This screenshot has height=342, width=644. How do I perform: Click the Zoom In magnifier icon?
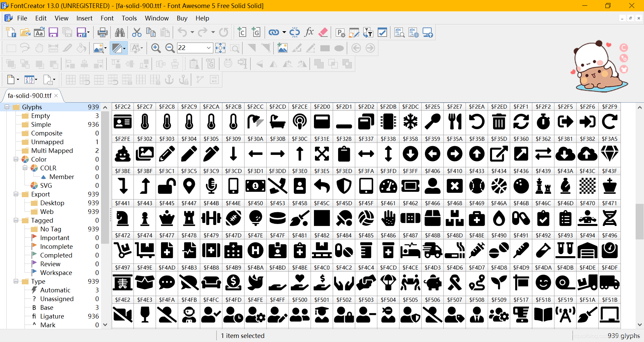point(156,48)
